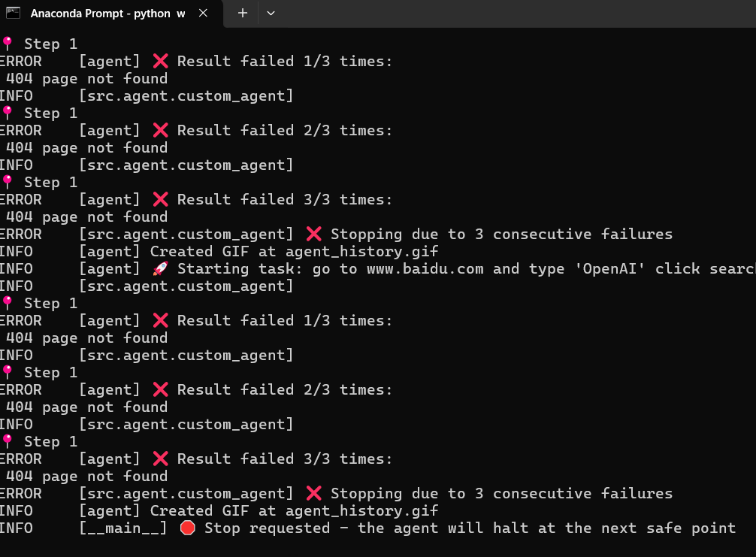Click "www.baidu.com" in the Starting task line
The width and height of the screenshot is (756, 557).
[x=425, y=268]
